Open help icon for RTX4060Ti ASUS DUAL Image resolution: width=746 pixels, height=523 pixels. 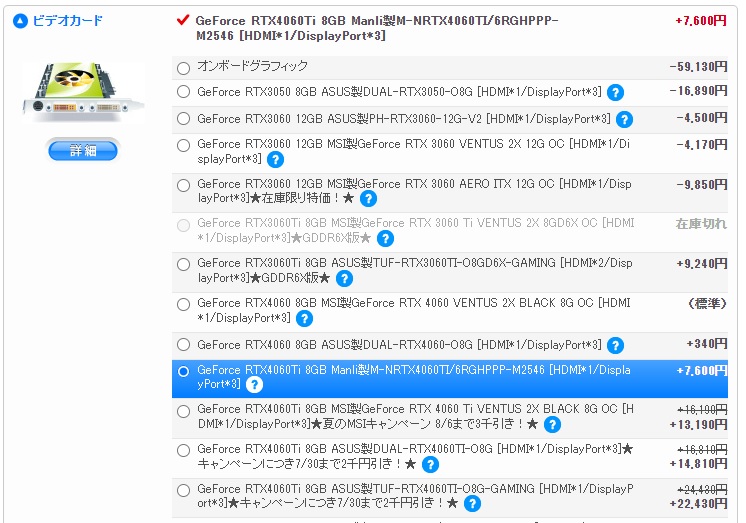pyautogui.click(x=430, y=464)
